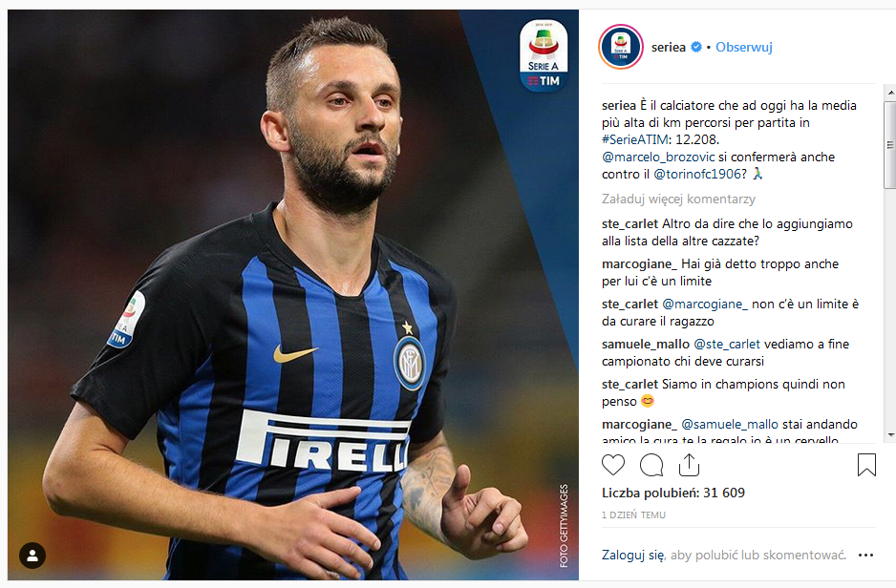Image resolution: width=896 pixels, height=588 pixels.
Task: Click the Serie A TIM logo on photo
Action: click(544, 56)
